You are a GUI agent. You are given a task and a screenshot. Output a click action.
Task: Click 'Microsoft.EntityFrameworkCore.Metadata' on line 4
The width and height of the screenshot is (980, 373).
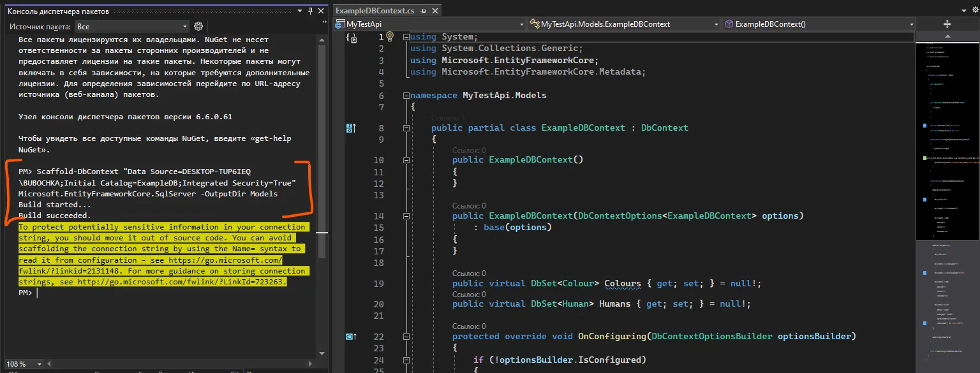tap(542, 72)
